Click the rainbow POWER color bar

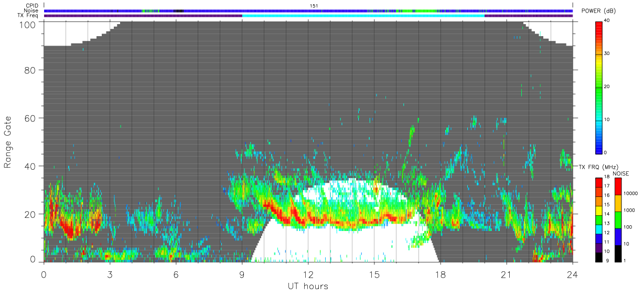(x=599, y=87)
